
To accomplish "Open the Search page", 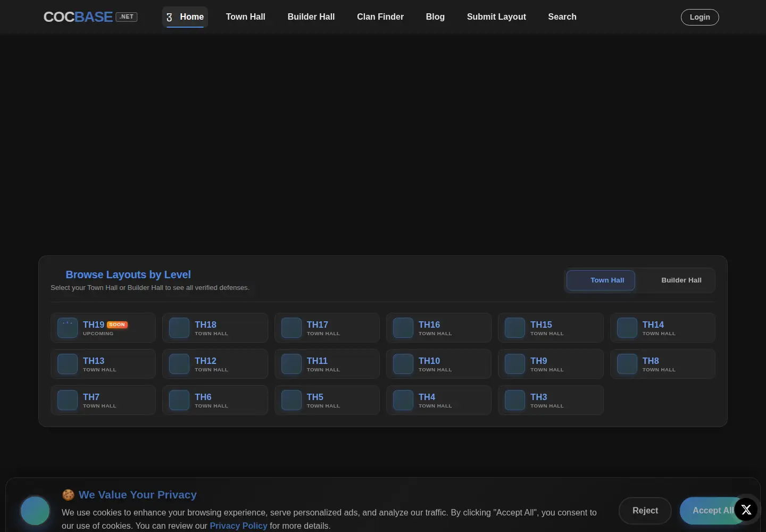I will point(562,17).
